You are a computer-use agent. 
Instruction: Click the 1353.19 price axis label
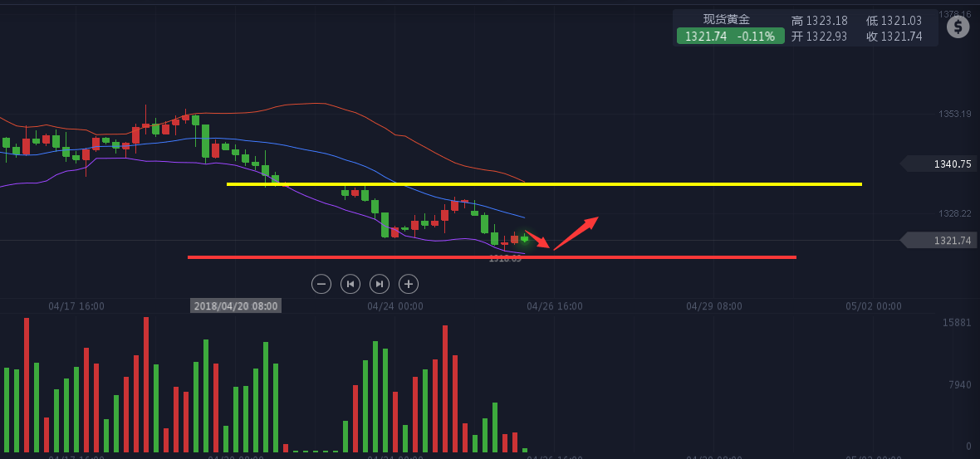(954, 114)
